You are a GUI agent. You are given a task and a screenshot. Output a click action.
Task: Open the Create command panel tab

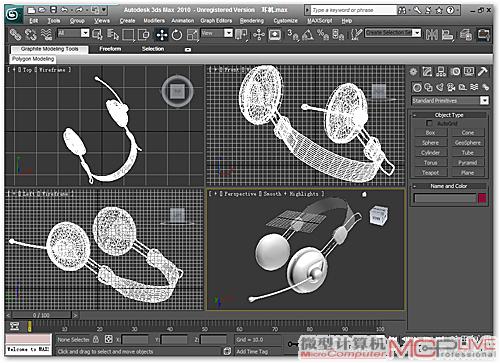(414, 71)
